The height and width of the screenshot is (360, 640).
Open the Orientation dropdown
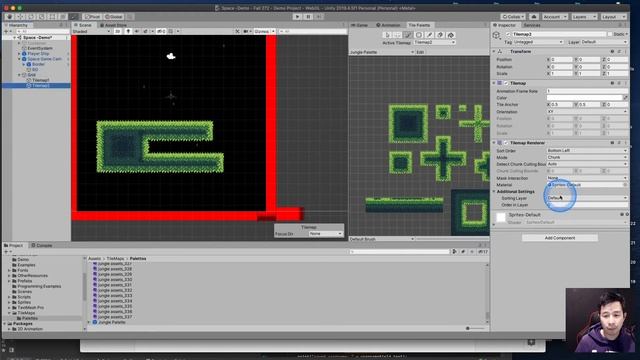pos(587,112)
